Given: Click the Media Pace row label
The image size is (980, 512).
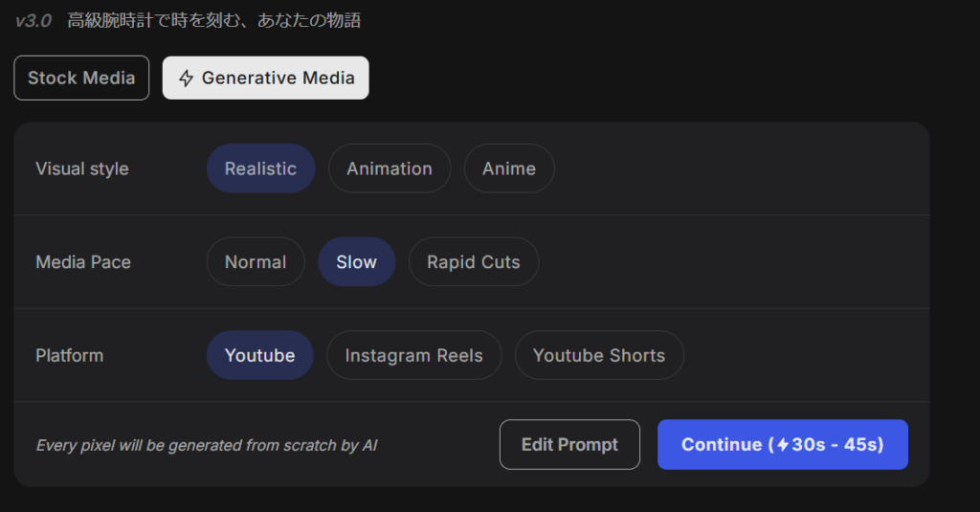Looking at the screenshot, I should 83,262.
